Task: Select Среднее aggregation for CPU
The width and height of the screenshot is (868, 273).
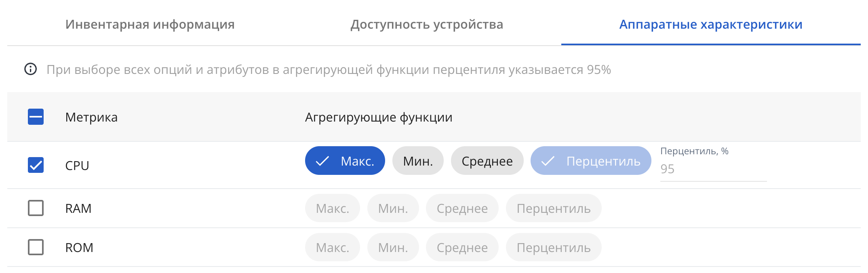Action: [487, 161]
